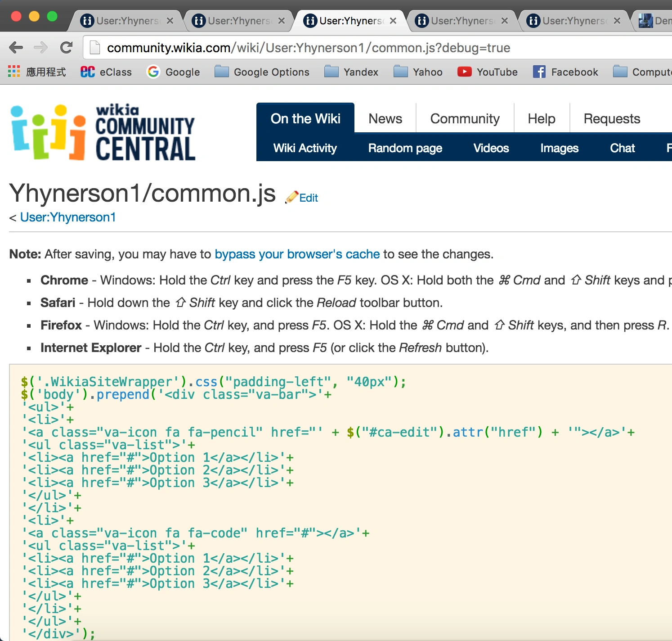Open the Facebook bookmark
Image resolution: width=672 pixels, height=641 pixels.
click(565, 72)
